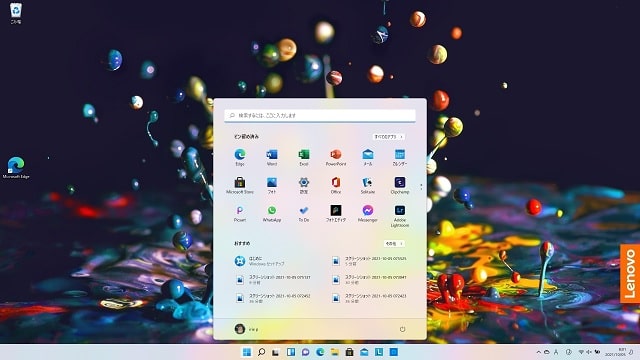The width and height of the screenshot is (640, 360).
Task: Launch PowerPoint from pinned apps
Action: (x=336, y=157)
